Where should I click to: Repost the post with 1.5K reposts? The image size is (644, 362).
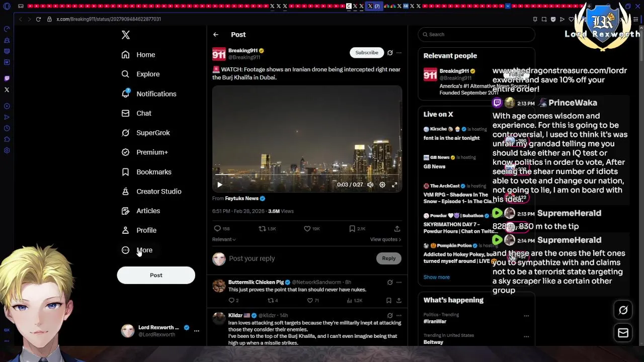tap(267, 229)
